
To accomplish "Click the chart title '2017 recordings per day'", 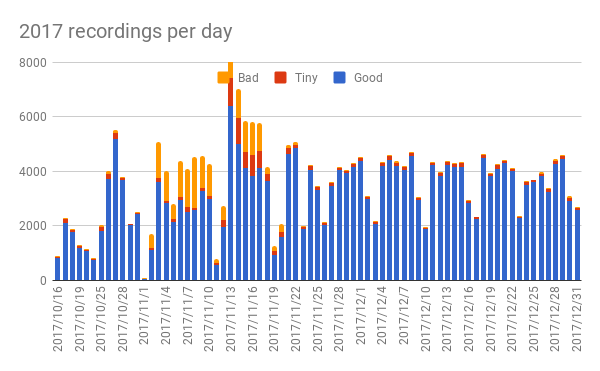I will [x=126, y=31].
